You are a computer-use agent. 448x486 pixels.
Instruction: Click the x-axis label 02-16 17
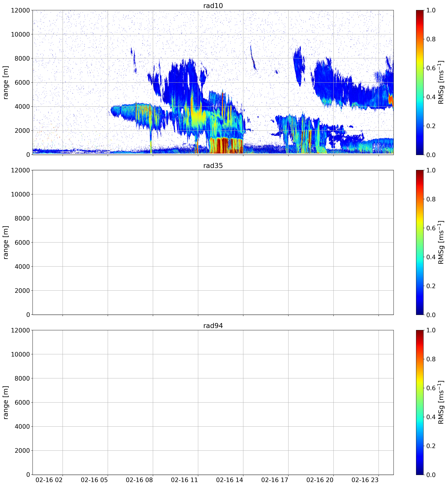coord(275,480)
